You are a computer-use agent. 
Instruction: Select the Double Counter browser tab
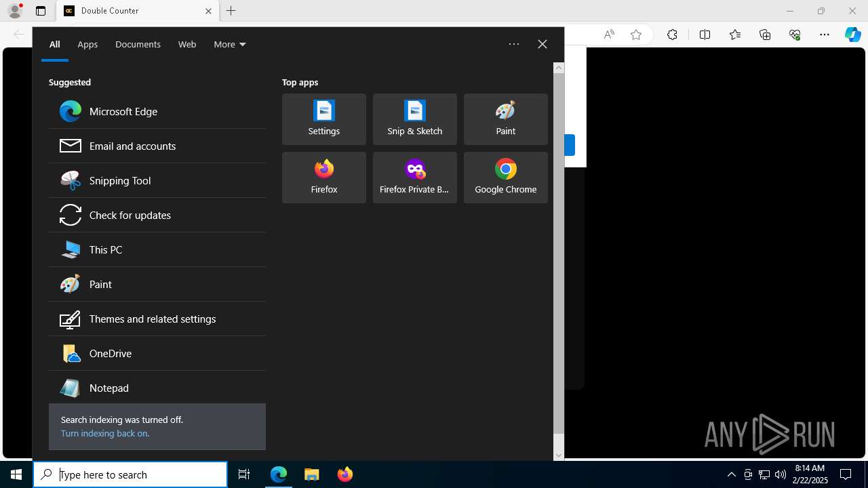pyautogui.click(x=138, y=11)
